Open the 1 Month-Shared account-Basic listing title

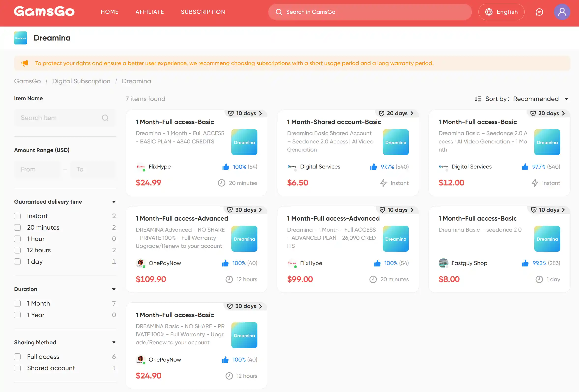(x=334, y=122)
